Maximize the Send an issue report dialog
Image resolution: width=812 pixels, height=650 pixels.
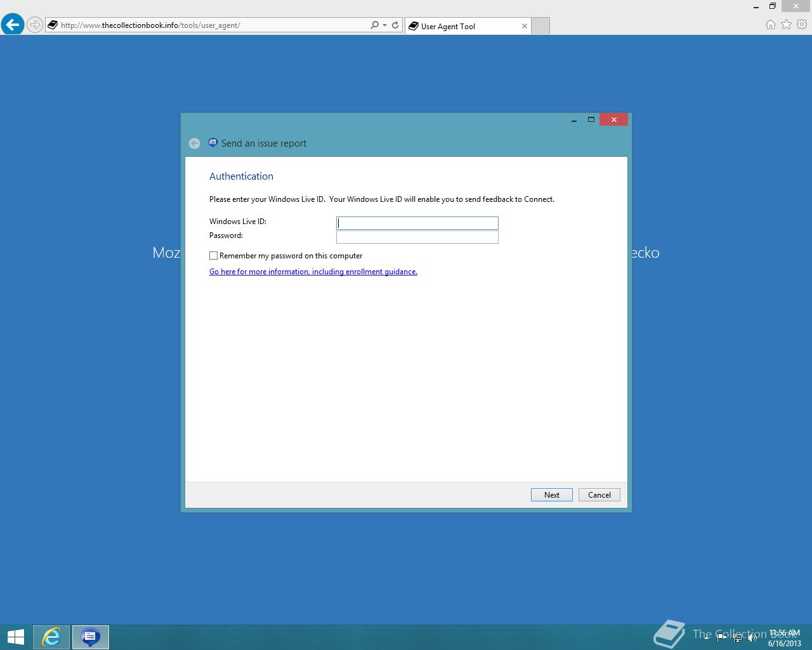click(x=591, y=120)
